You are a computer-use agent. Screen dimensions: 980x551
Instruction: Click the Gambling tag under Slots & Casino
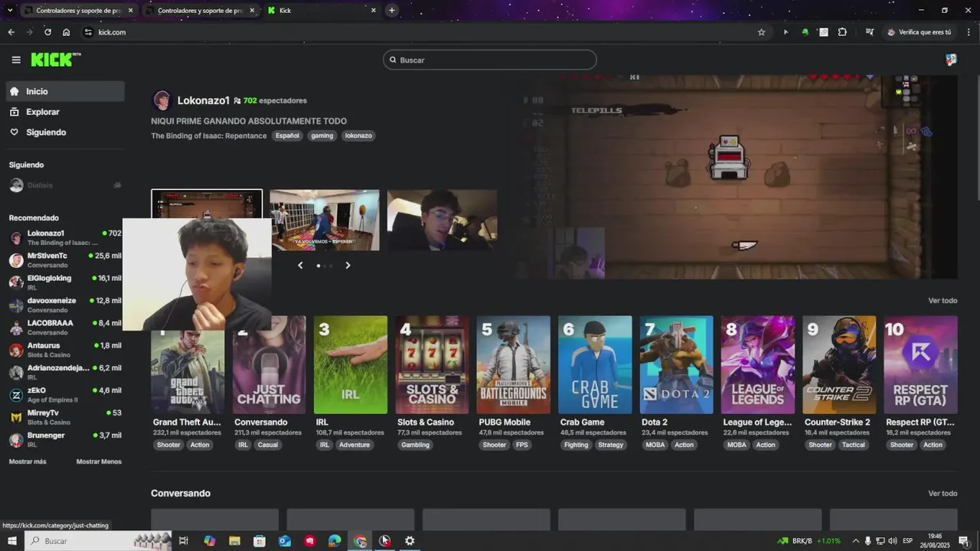tap(416, 445)
